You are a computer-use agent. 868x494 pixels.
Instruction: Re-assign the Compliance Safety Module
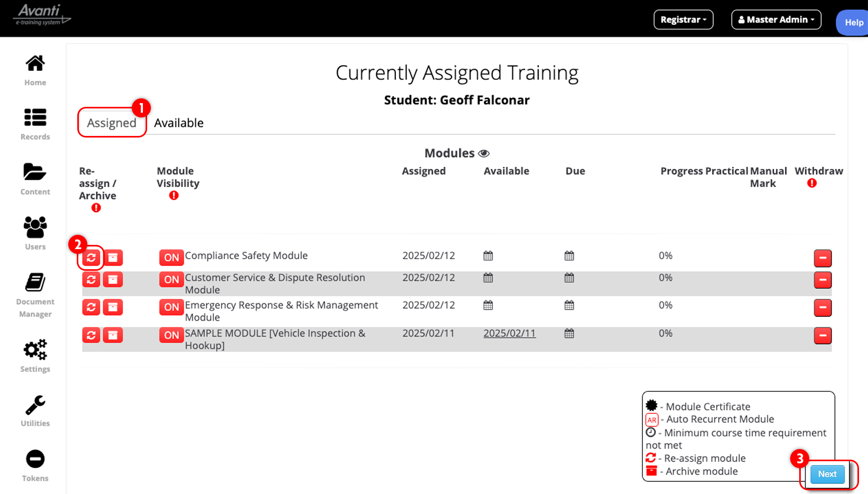91,258
